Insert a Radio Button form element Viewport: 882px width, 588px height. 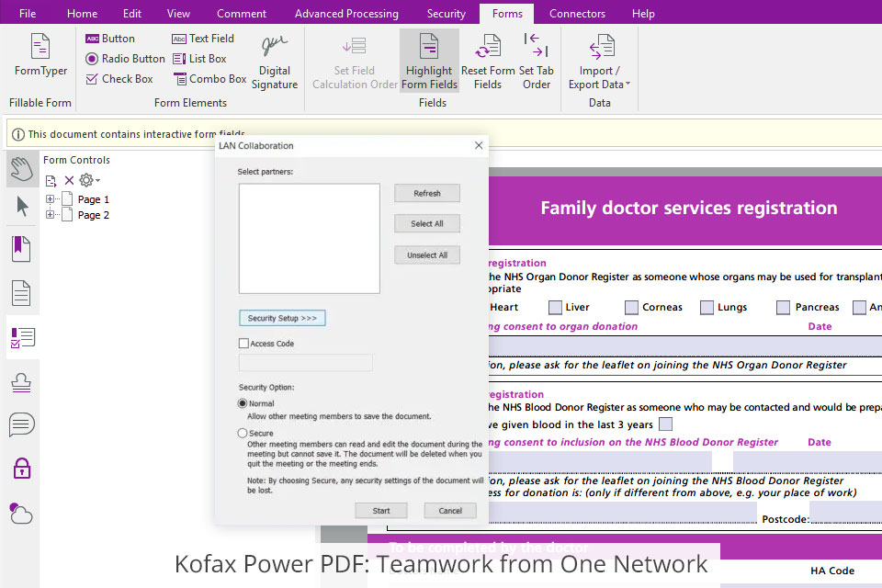pos(125,59)
